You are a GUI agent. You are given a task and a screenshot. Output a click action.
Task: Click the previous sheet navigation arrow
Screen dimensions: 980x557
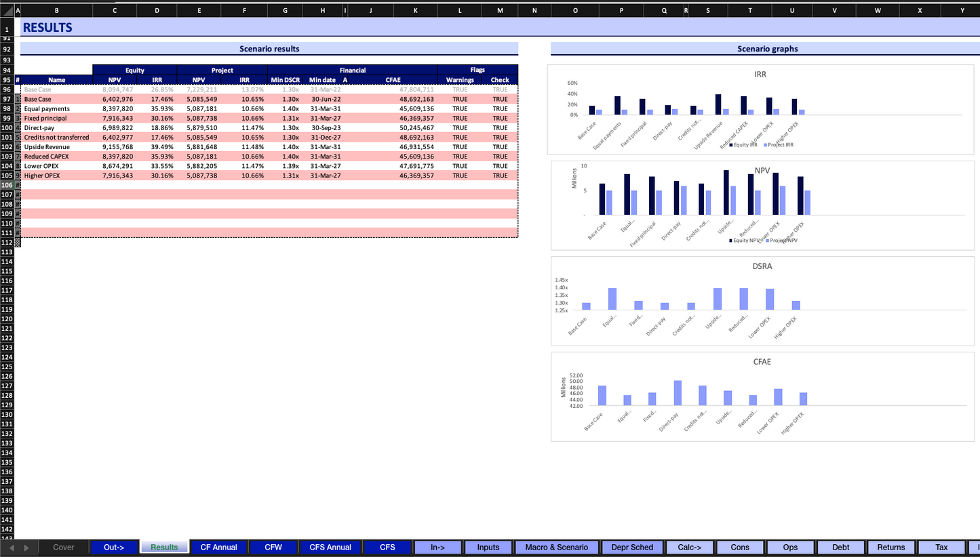pyautogui.click(x=14, y=548)
